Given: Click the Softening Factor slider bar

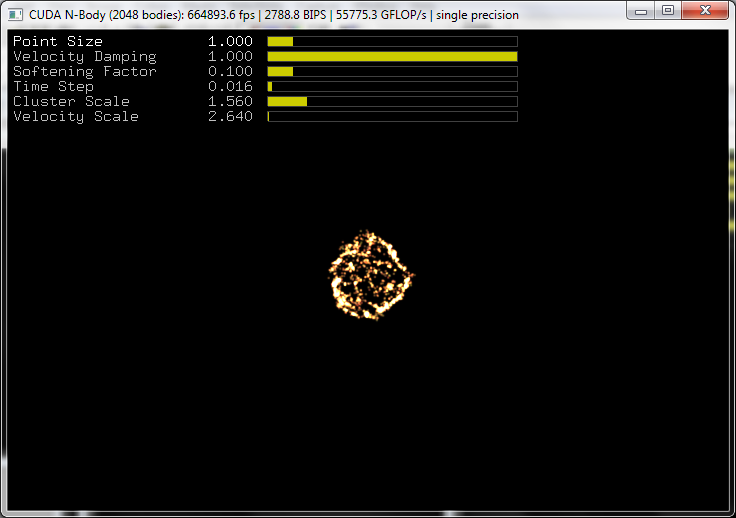Looking at the screenshot, I should tap(392, 72).
